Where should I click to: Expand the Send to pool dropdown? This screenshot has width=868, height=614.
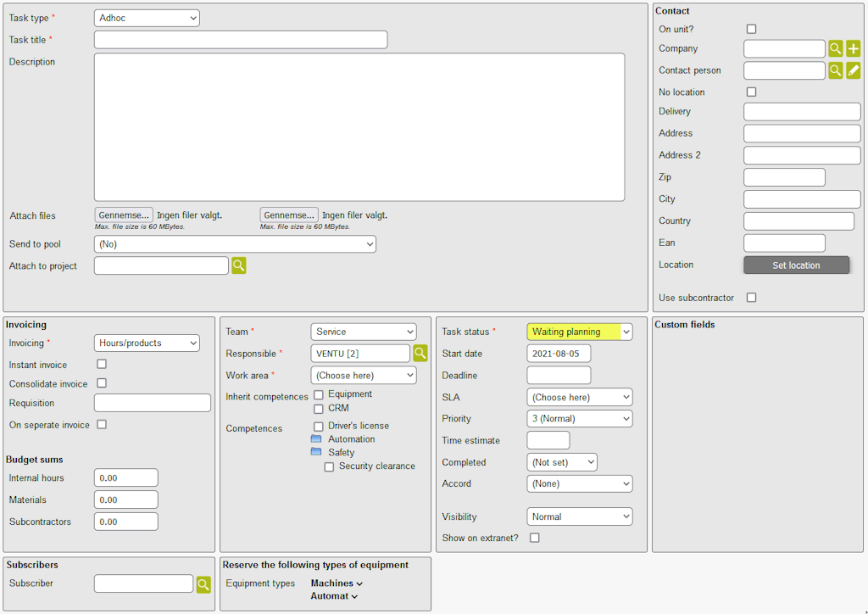(x=235, y=244)
